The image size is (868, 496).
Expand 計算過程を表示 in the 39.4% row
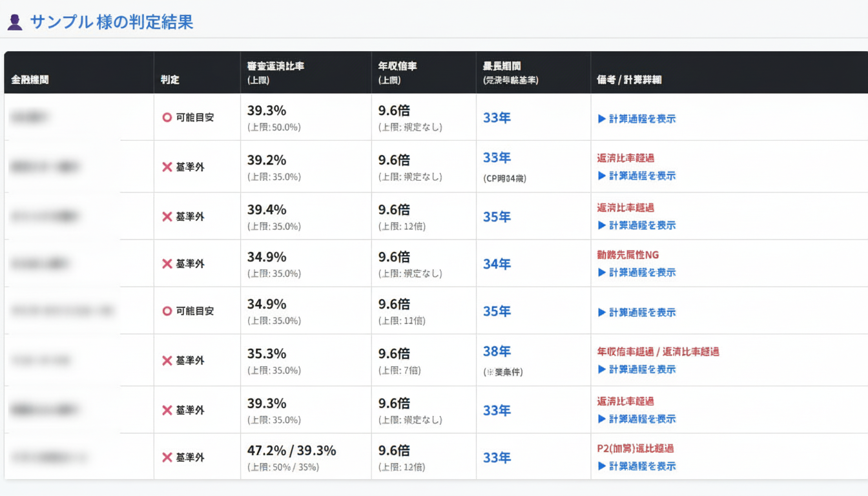click(637, 225)
